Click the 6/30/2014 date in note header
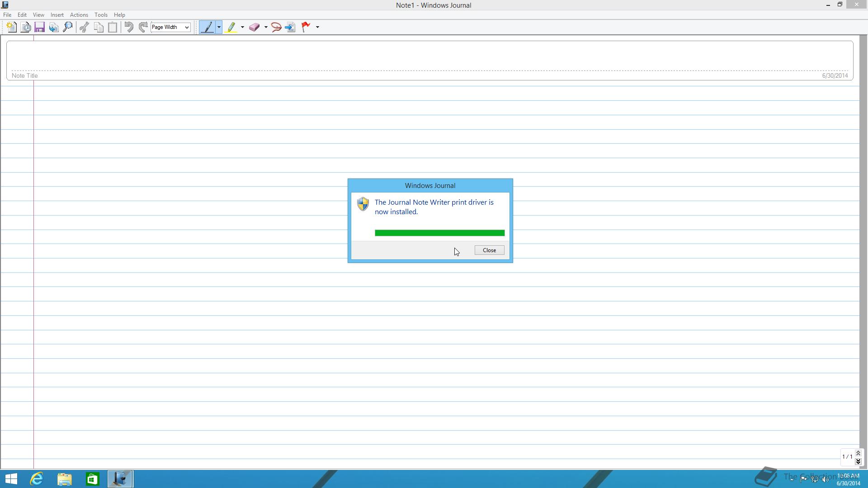Image resolution: width=868 pixels, height=488 pixels. 835,76
